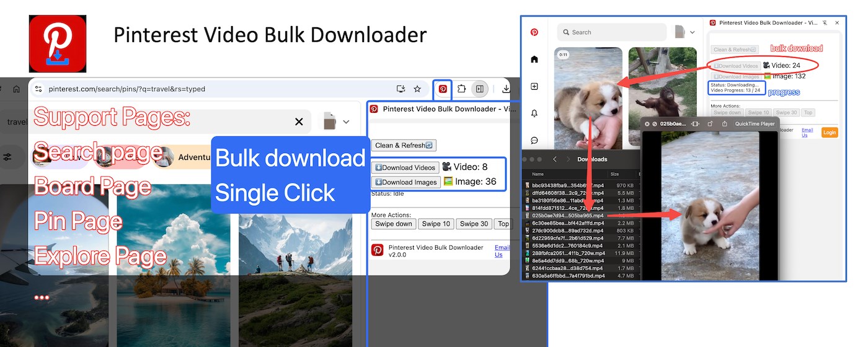Click profile avatar next to Search field

[x=680, y=32]
